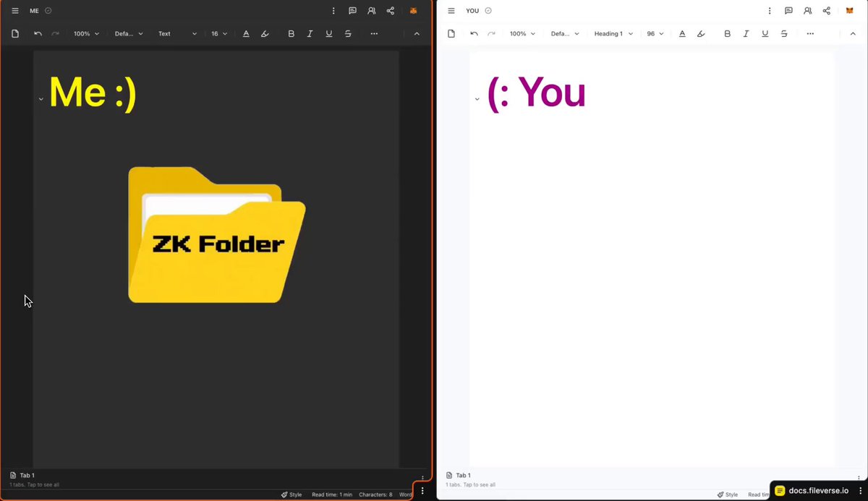Click saved status icon next to ME title
This screenshot has width=868, height=501.
(48, 11)
